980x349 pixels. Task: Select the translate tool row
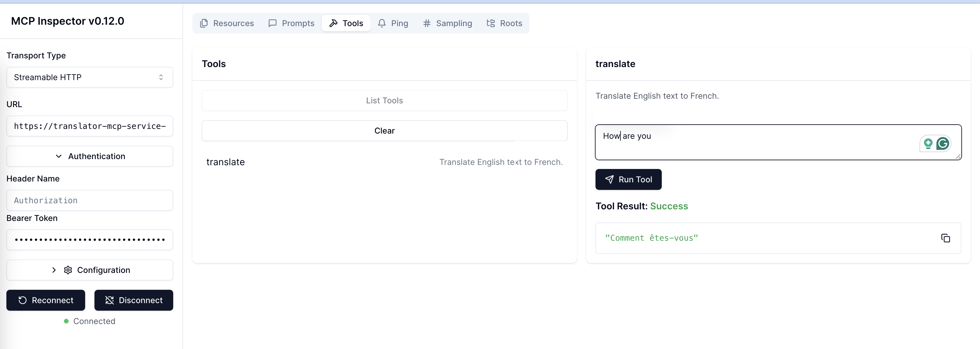tap(384, 162)
